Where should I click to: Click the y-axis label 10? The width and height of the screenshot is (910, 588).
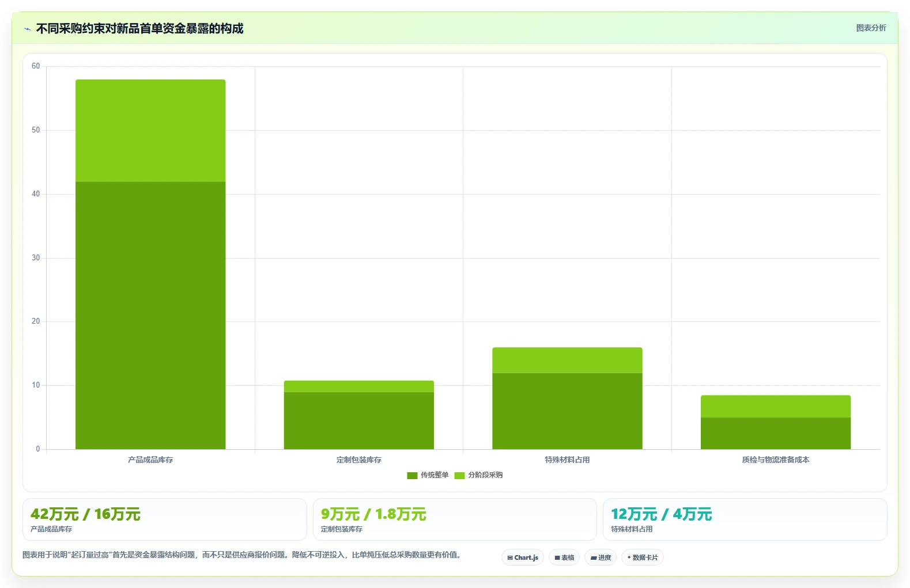click(x=36, y=385)
